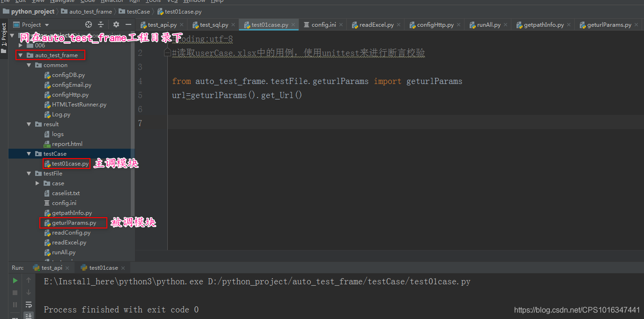Select runAll.py in project tree
The width and height of the screenshot is (644, 319).
coord(64,252)
